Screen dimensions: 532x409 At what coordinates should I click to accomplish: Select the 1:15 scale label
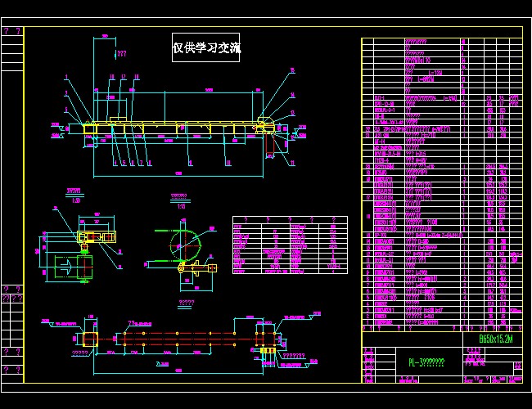point(181,206)
